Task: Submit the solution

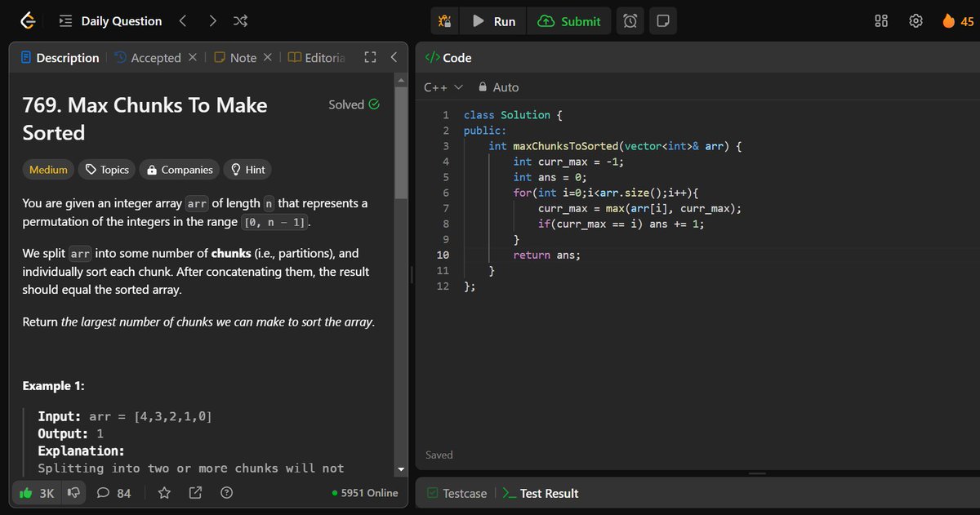Action: (x=569, y=20)
